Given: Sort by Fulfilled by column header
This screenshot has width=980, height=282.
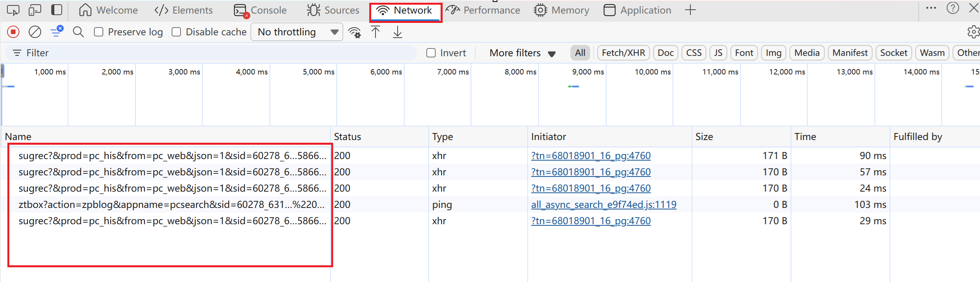Looking at the screenshot, I should pos(935,137).
